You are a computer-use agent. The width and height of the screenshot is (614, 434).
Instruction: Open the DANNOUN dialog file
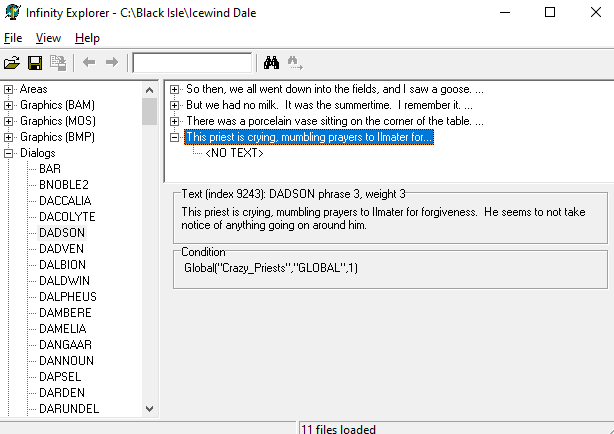[66, 361]
